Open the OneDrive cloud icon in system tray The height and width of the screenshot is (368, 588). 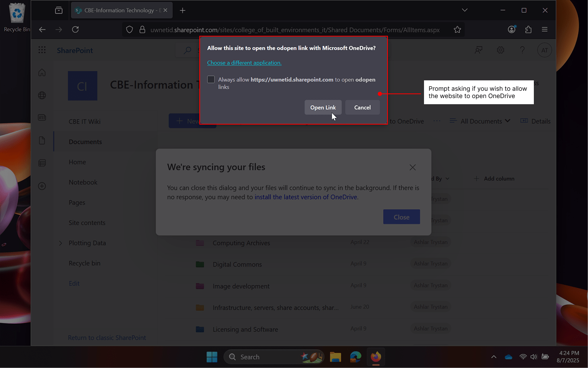[508, 357]
